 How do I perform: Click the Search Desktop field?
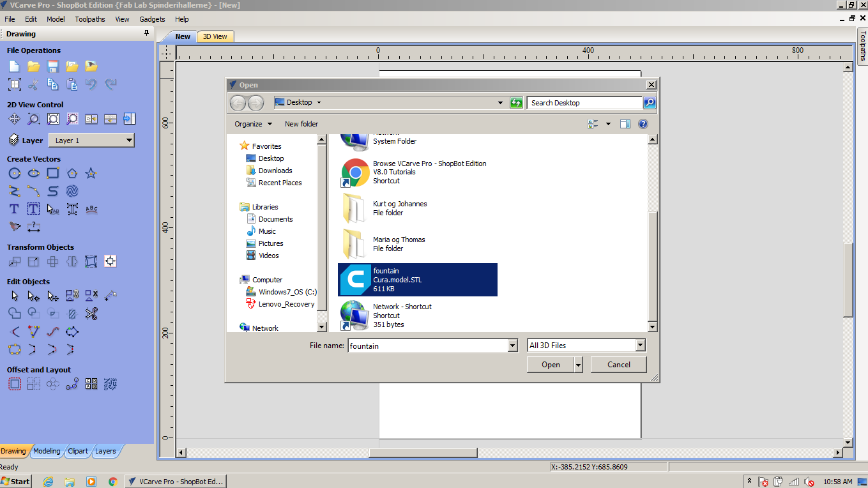(584, 103)
